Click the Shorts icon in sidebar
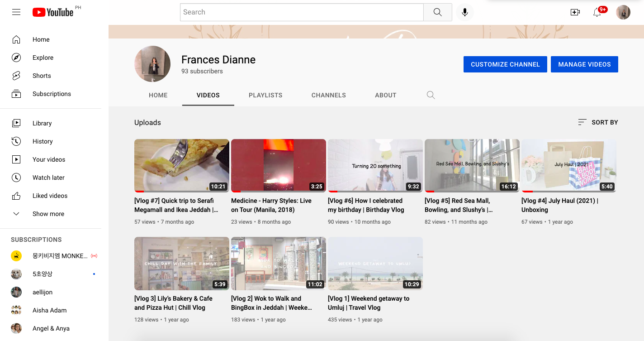This screenshot has height=341, width=644. pyautogui.click(x=16, y=76)
